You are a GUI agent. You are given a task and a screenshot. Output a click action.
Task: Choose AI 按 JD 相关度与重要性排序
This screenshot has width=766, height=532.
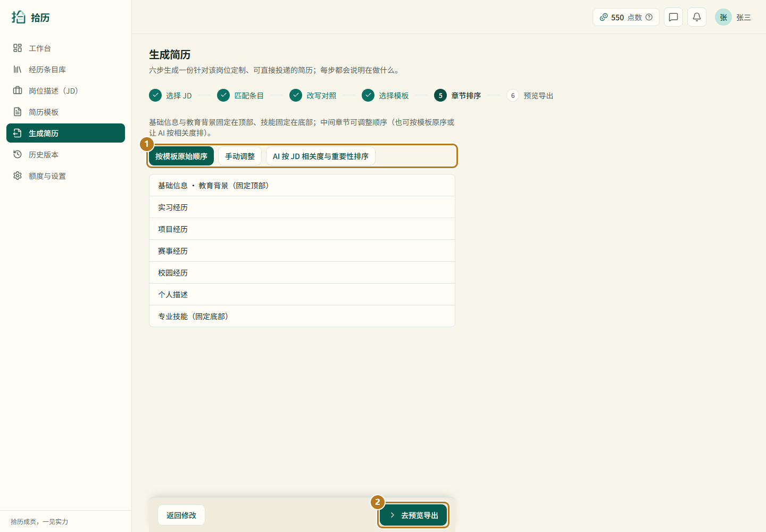pos(321,156)
